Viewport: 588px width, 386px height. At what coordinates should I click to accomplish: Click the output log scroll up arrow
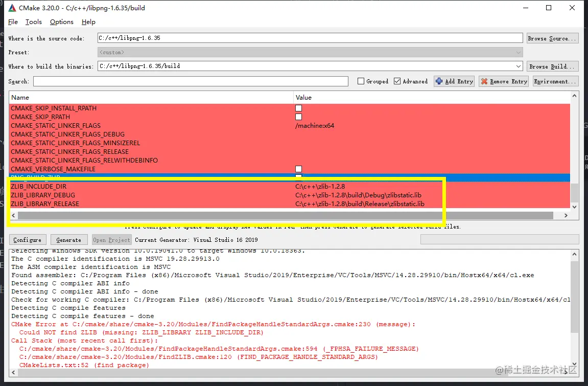[x=574, y=254]
